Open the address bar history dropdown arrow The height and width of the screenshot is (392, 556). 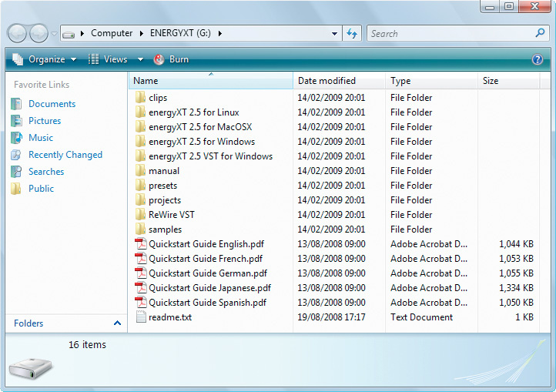334,34
